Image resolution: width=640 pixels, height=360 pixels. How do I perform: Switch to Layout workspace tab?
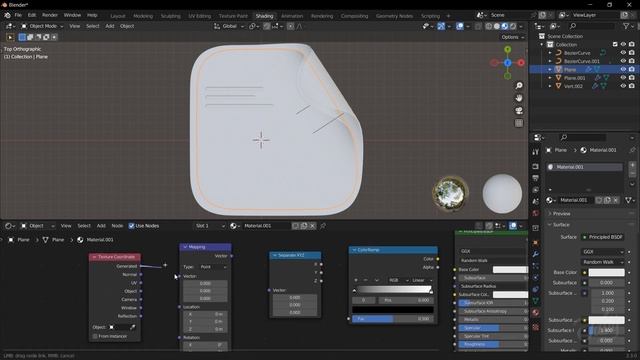[118, 16]
